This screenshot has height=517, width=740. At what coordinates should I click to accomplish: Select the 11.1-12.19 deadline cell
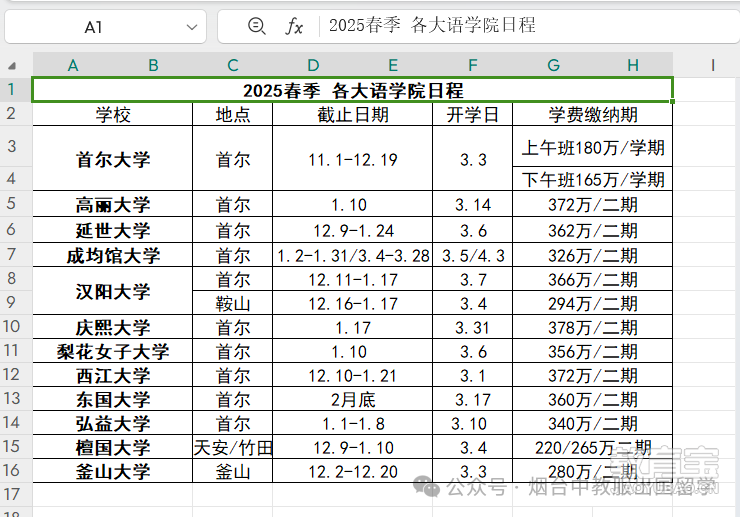tap(353, 159)
